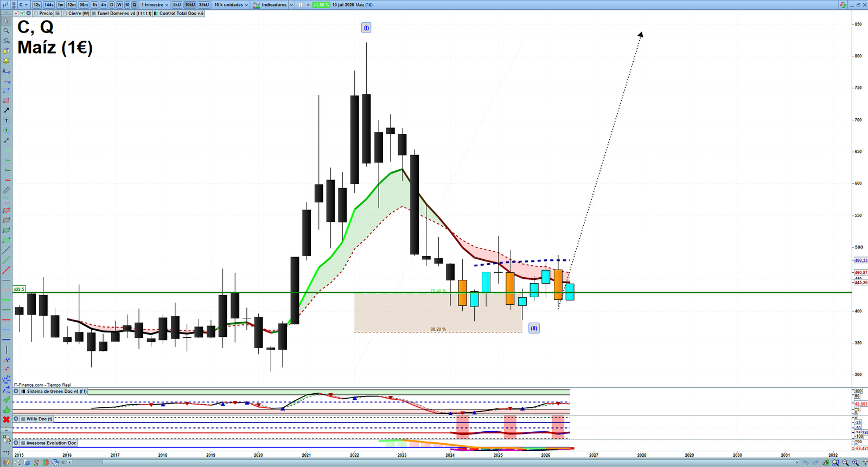The width and height of the screenshot is (868, 467).
Task: Select the 144s timeframe
Action: pos(49,5)
